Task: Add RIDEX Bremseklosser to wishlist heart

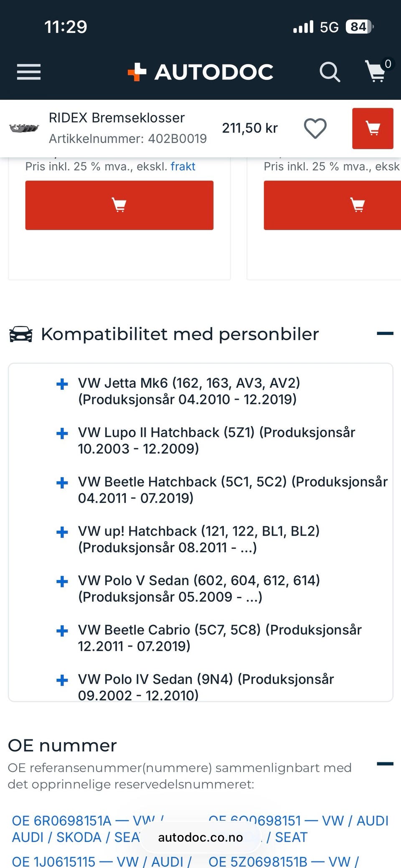Action: (x=315, y=128)
